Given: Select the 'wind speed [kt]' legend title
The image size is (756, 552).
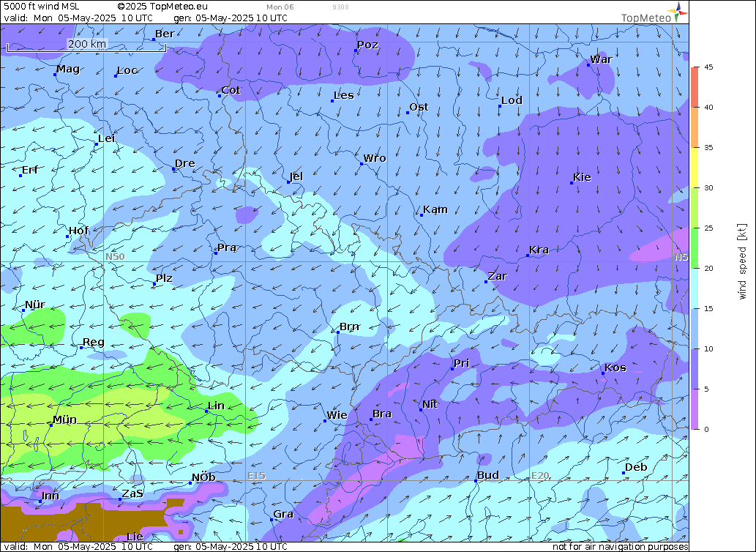Looking at the screenshot, I should pyautogui.click(x=742, y=261).
